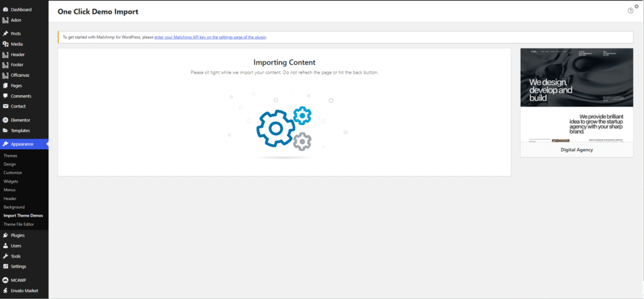Select Design submenu item
Image resolution: width=644 pixels, height=299 pixels.
coord(9,164)
